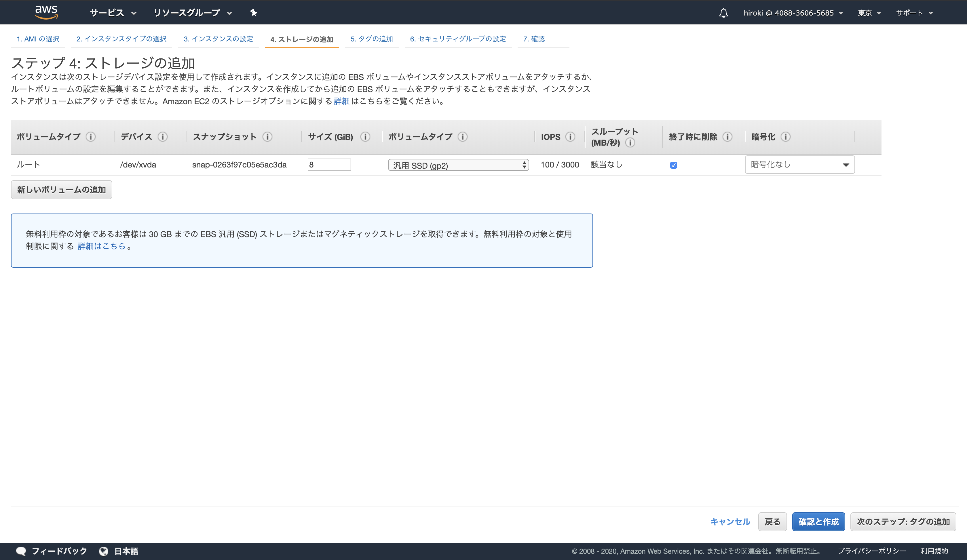Click the info icon next to IOPS
Screen dimensions: 967x560
(571, 137)
